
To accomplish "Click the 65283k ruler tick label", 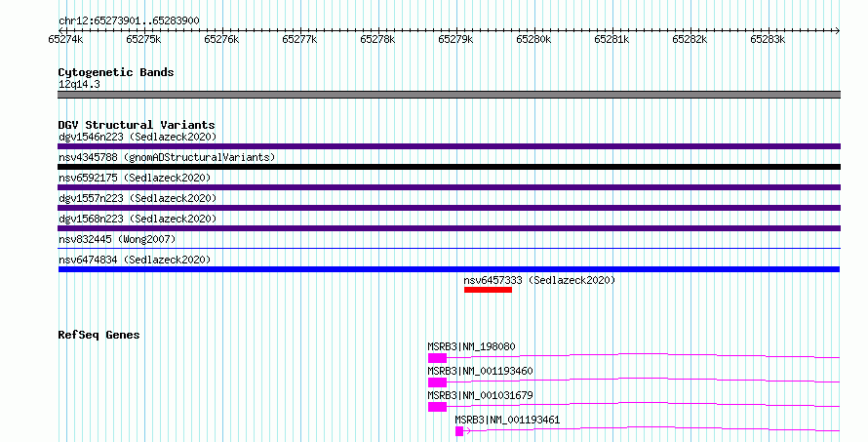I will click(768, 39).
